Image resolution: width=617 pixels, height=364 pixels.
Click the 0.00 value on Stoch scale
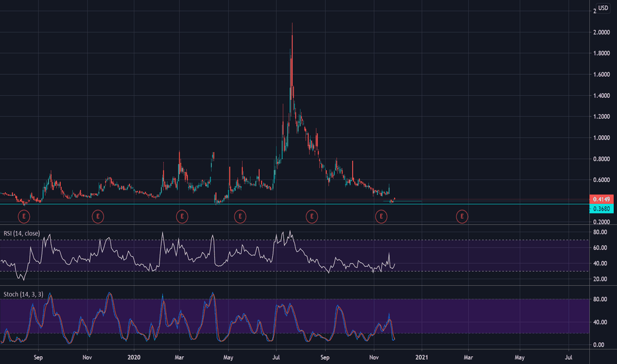[x=598, y=345]
